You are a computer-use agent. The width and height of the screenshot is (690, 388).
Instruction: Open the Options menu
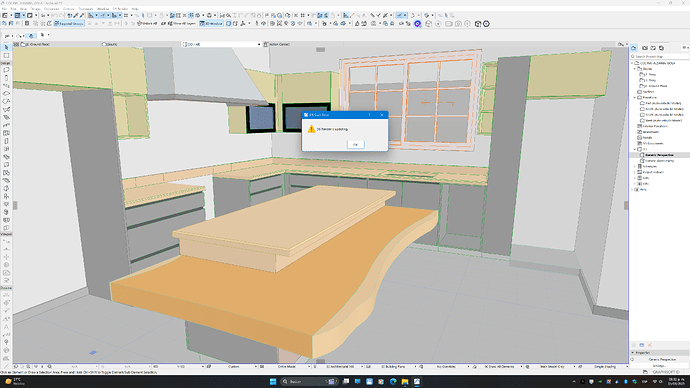[x=69, y=9]
